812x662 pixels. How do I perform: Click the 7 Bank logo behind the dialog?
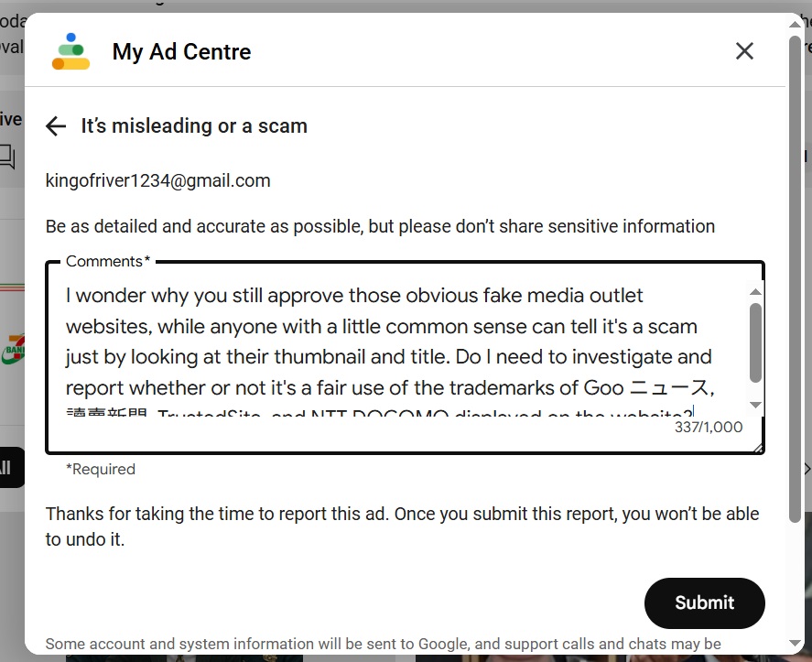tap(14, 349)
